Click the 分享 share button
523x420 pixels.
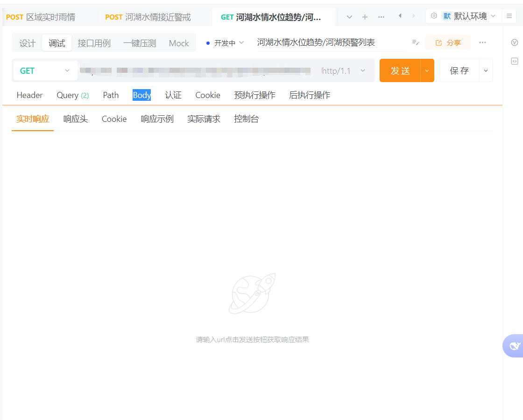(448, 42)
